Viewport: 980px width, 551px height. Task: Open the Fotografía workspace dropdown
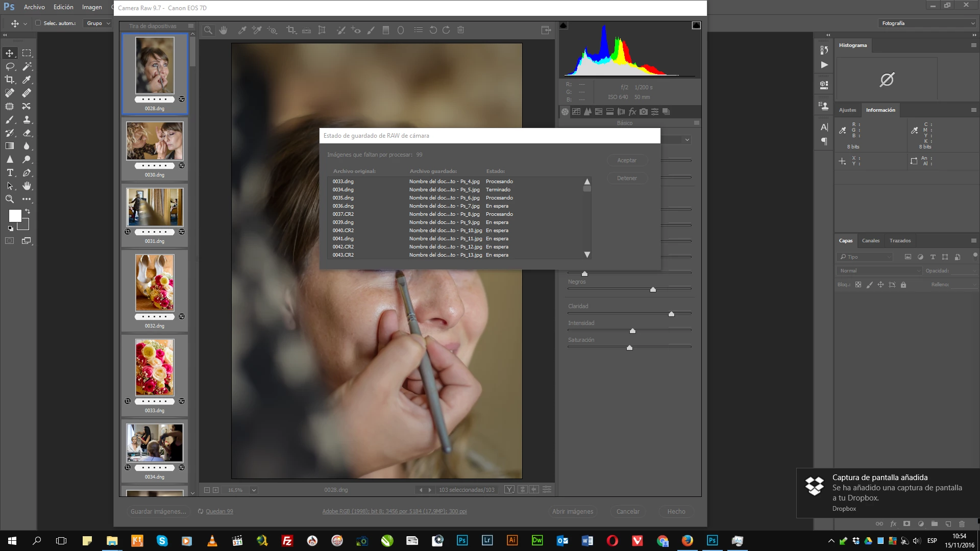[927, 23]
